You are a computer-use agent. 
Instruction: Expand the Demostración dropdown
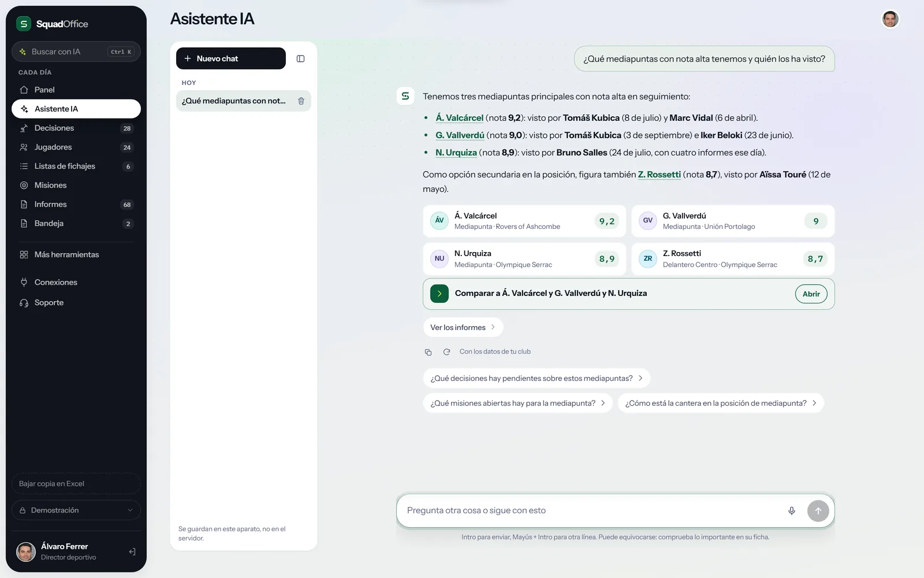[x=76, y=510]
